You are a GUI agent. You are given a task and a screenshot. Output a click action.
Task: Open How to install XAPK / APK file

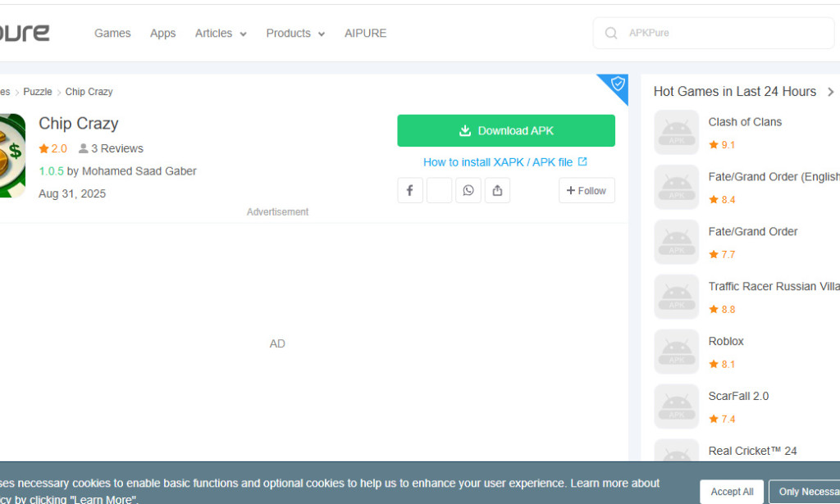[504, 162]
